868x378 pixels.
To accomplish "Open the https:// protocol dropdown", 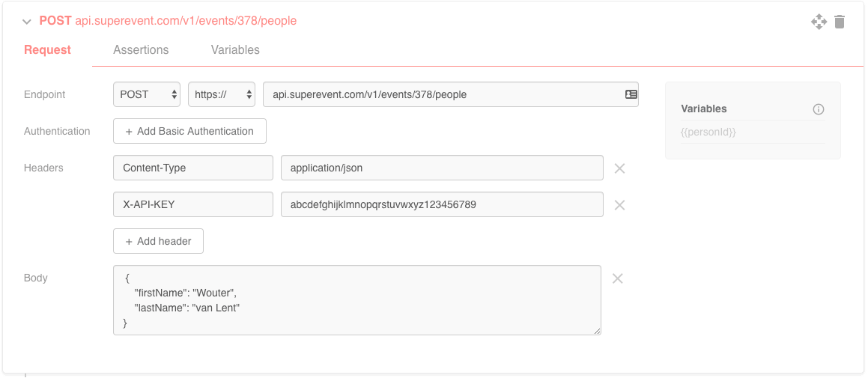I will click(222, 94).
